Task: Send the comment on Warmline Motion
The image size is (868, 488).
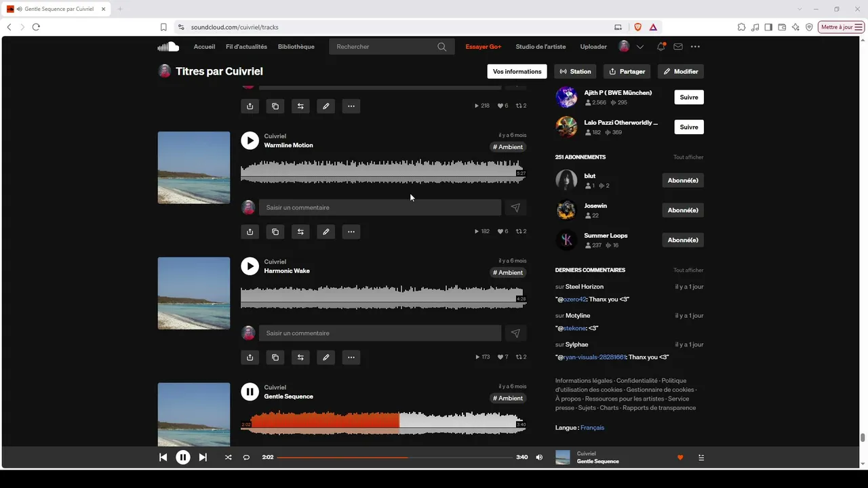Action: point(515,207)
